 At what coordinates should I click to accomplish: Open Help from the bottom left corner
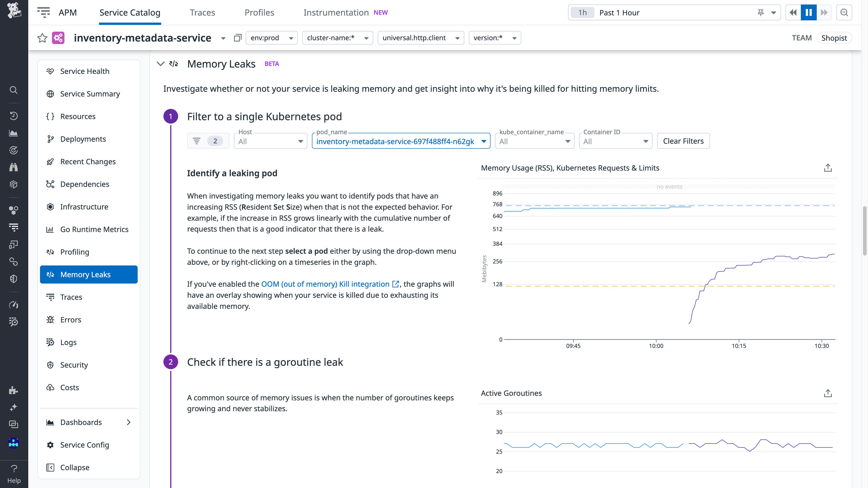pyautogui.click(x=14, y=473)
